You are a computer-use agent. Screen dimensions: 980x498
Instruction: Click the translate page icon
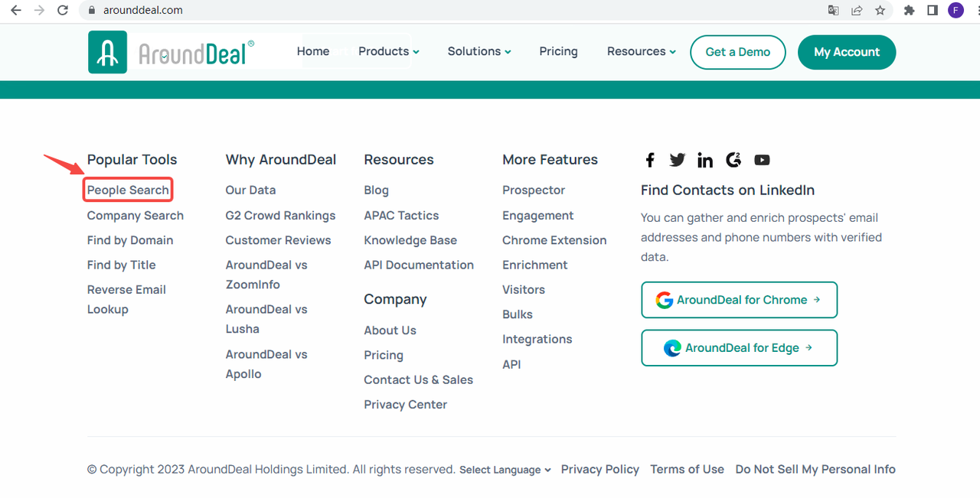point(834,11)
